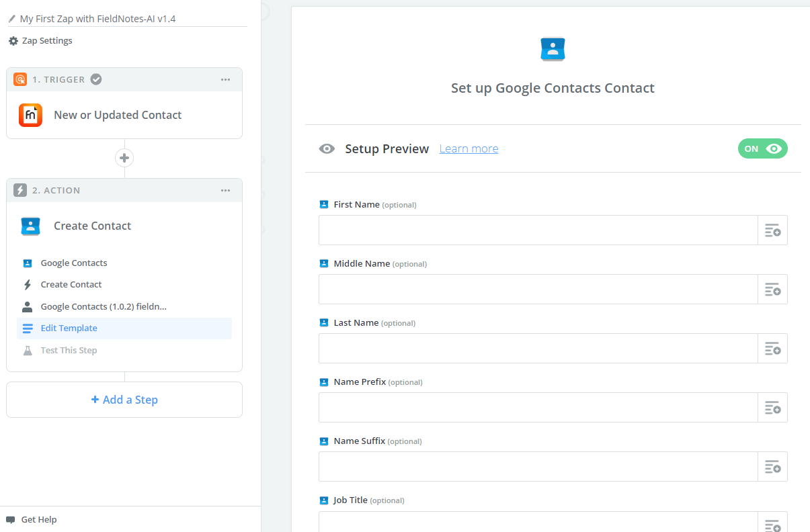Click the FieldNotes app icon in trigger
This screenshot has width=810, height=532.
[x=30, y=116]
